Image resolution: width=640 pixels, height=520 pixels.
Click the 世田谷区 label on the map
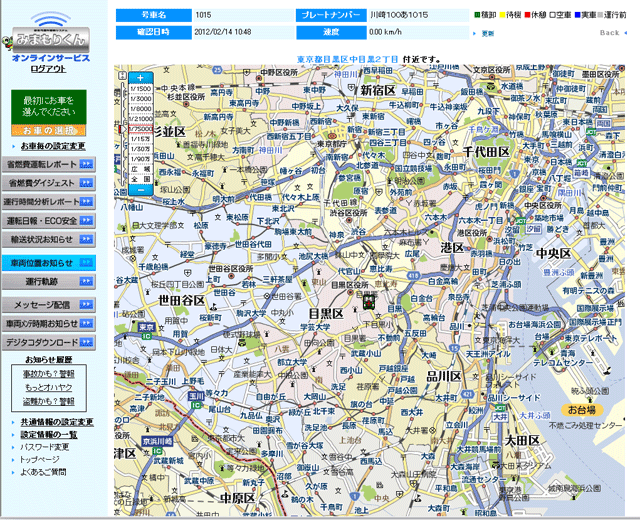click(x=181, y=300)
